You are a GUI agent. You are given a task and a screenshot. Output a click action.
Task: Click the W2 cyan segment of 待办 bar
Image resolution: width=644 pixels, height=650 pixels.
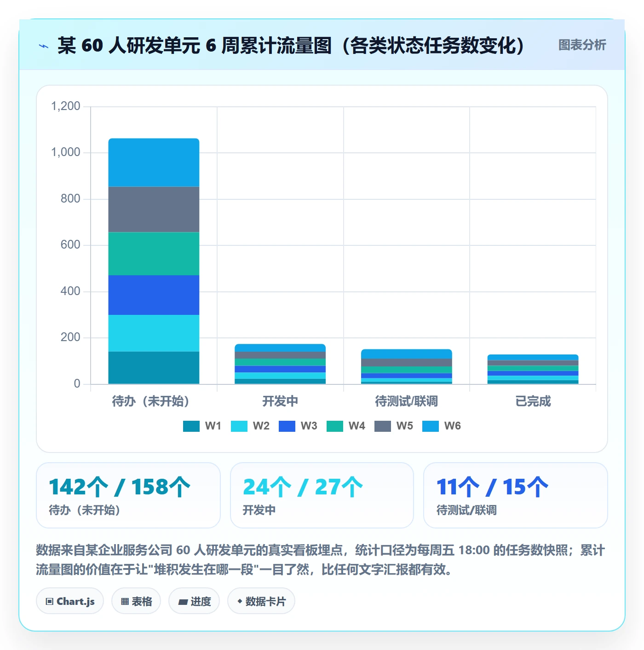(x=154, y=333)
